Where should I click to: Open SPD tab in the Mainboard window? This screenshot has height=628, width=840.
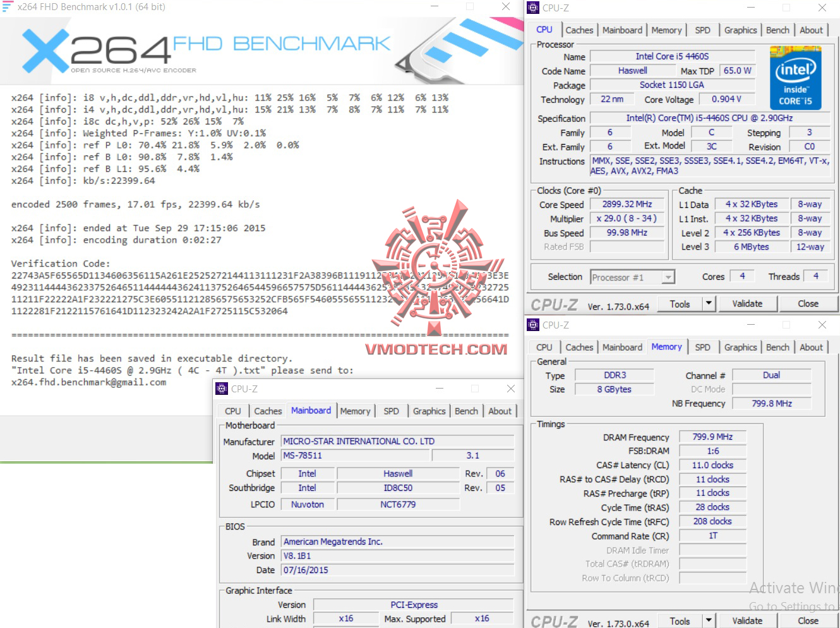[391, 411]
